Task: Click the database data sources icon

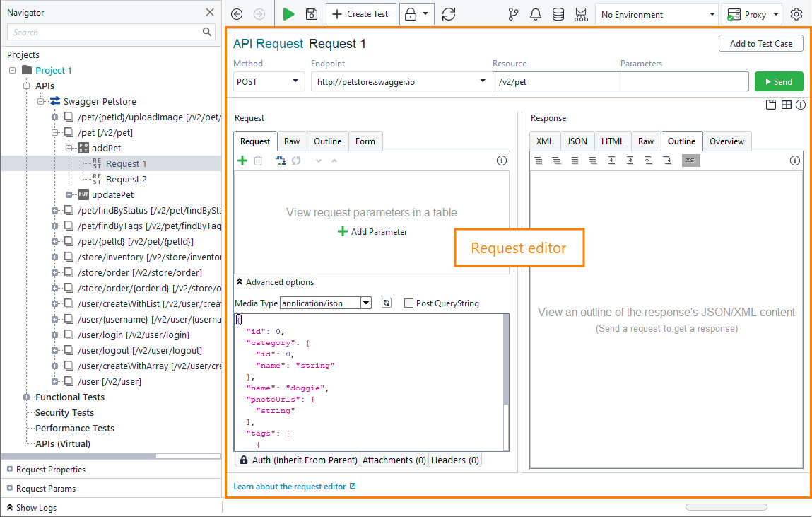Action: click(x=558, y=13)
